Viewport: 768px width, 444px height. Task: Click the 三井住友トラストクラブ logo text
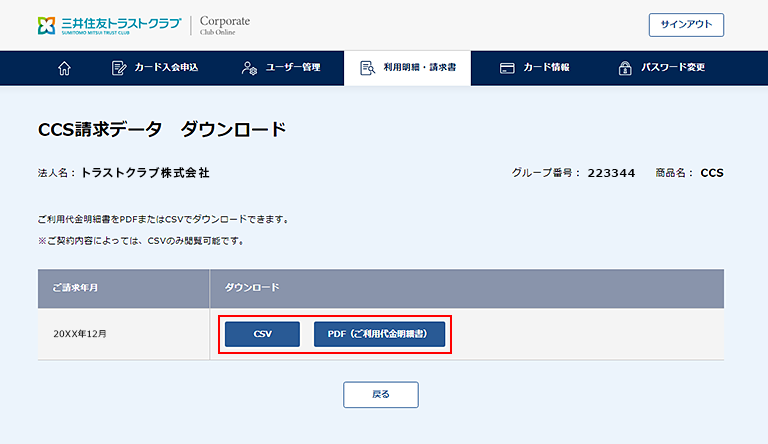tap(121, 24)
